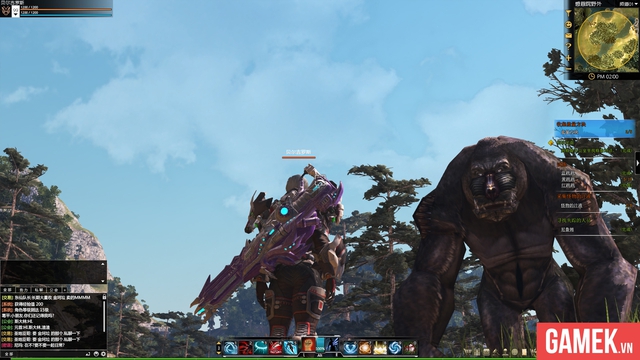Zoom out minimap with minus icon
This screenshot has height=360, width=640.
point(569,69)
